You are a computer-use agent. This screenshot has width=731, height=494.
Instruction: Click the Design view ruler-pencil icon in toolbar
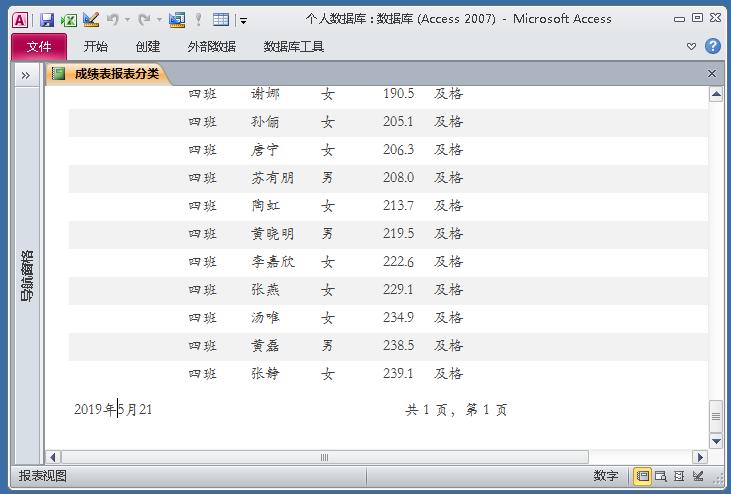(x=91, y=19)
